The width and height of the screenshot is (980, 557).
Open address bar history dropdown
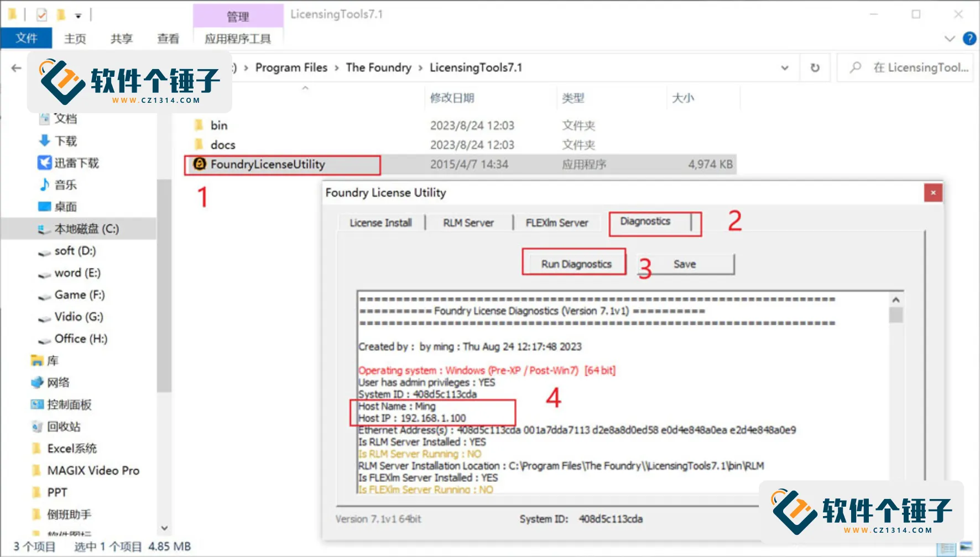tap(785, 68)
